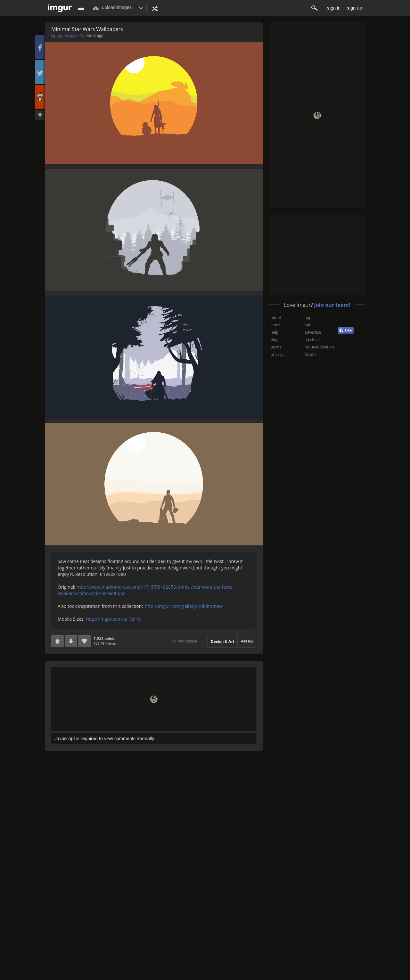Screen dimensions: 410x980
Task: Open the about footer link
Action: pos(276,318)
